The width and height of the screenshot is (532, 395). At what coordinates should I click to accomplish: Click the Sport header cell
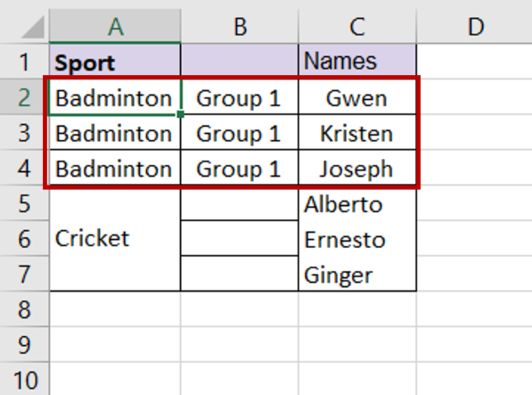click(115, 62)
